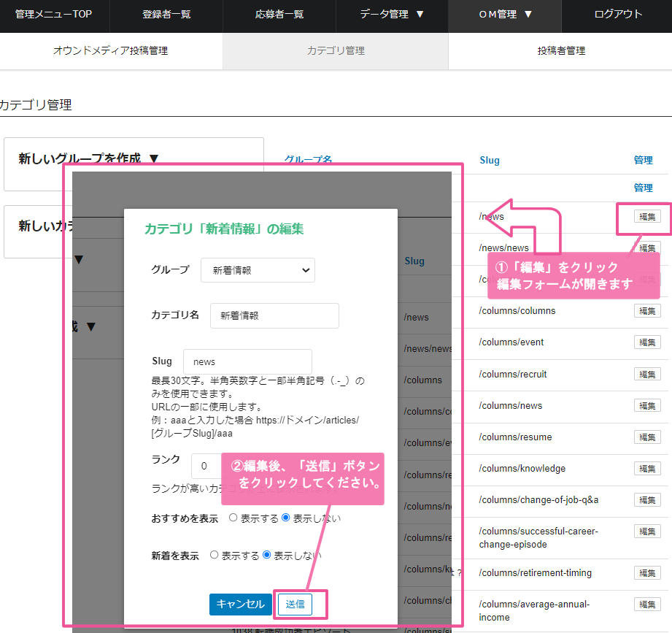Select 表示しない for おすすめを表示
The height and width of the screenshot is (633, 672).
coord(286,518)
